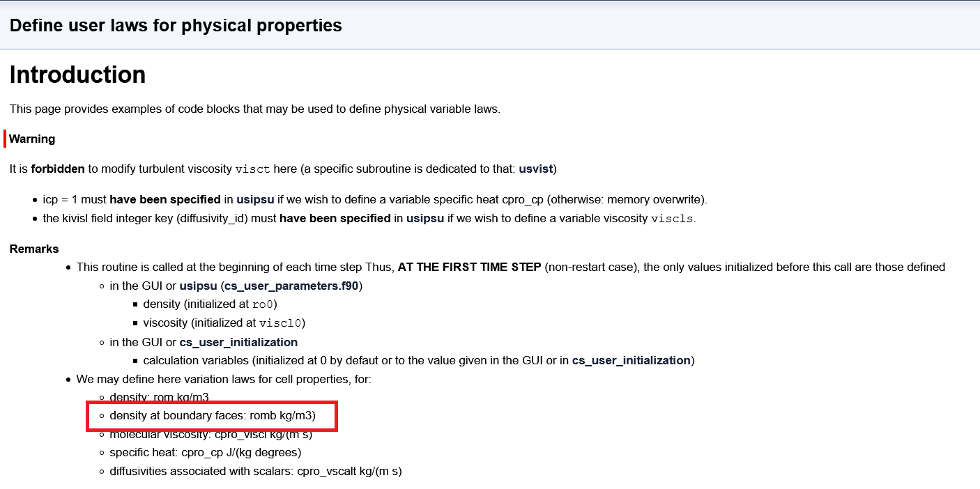The image size is (980, 489).
Task: Click cs_user_initialization link after 'in the GUI or'
Action: [238, 342]
